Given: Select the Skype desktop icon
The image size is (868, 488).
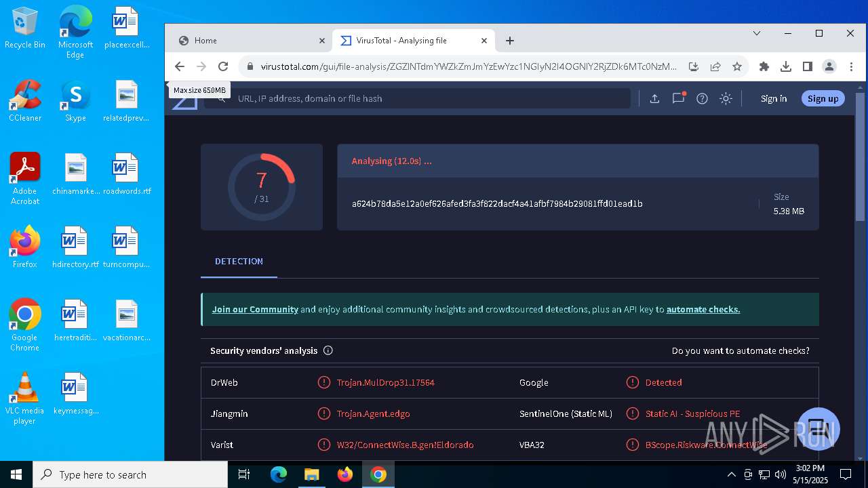Looking at the screenshot, I should [75, 100].
